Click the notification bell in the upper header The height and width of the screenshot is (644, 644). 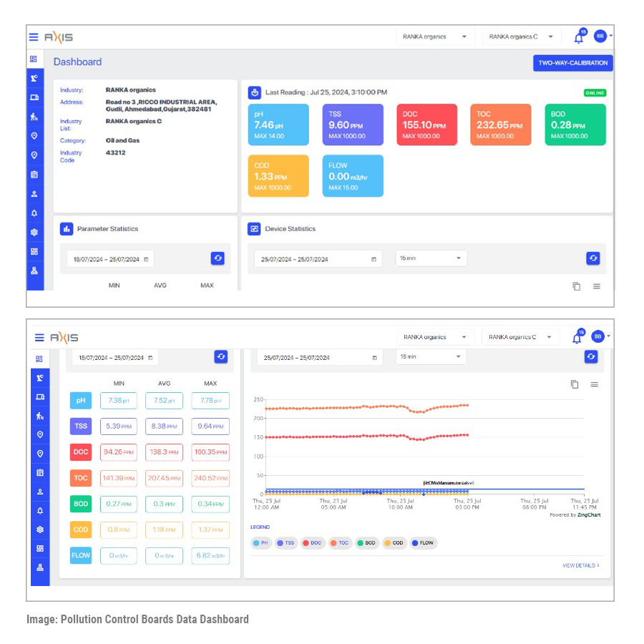[577, 37]
